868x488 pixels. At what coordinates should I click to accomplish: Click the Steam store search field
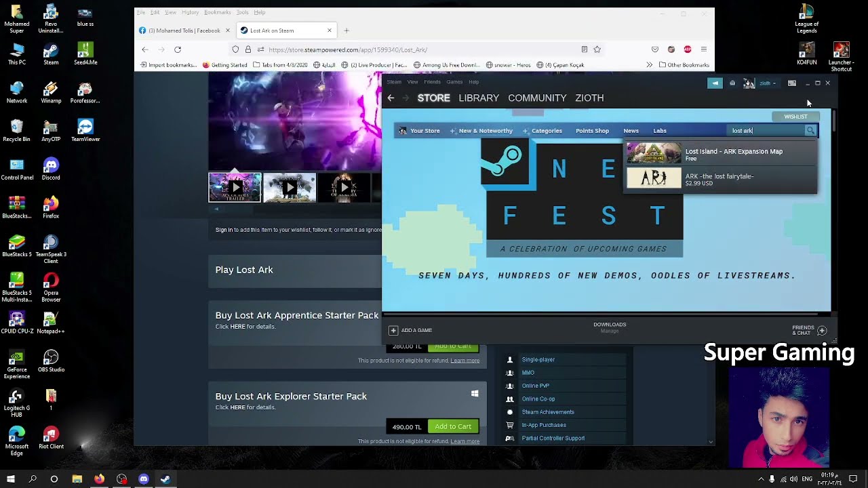click(766, 131)
